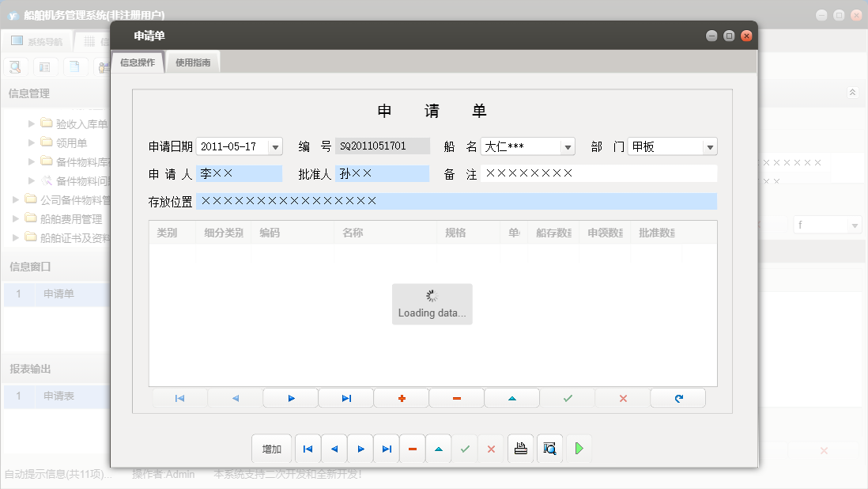Jump to last record in the grid navigator

click(x=345, y=398)
